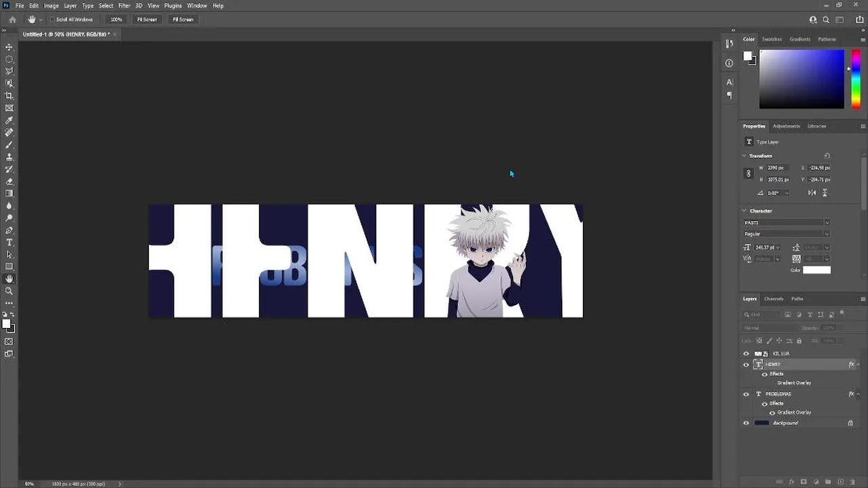Viewport: 868px width, 488px height.
Task: Switch to the Adjustments tab
Action: pos(787,126)
